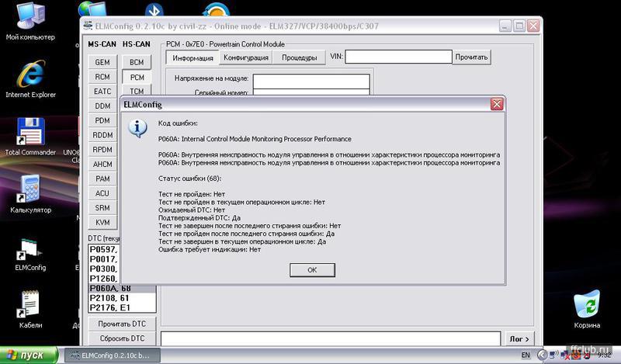Select the GEM module button
621x364 pixels.
click(x=102, y=62)
